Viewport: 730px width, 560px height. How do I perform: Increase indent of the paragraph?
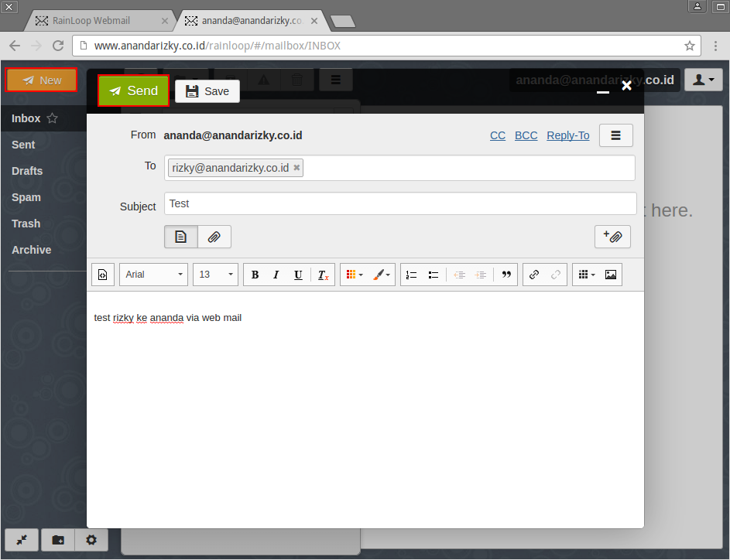481,275
